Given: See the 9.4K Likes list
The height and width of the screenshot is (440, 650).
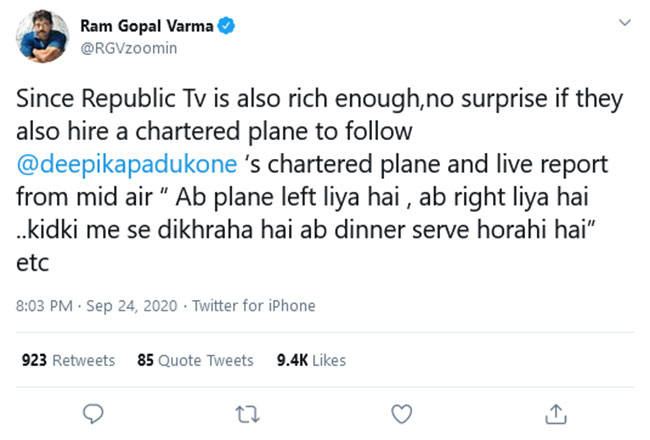Looking at the screenshot, I should click(310, 360).
